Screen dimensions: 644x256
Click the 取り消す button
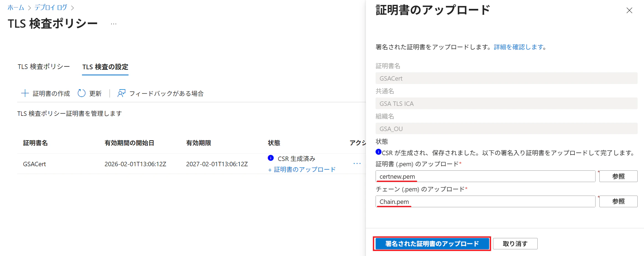pos(515,244)
